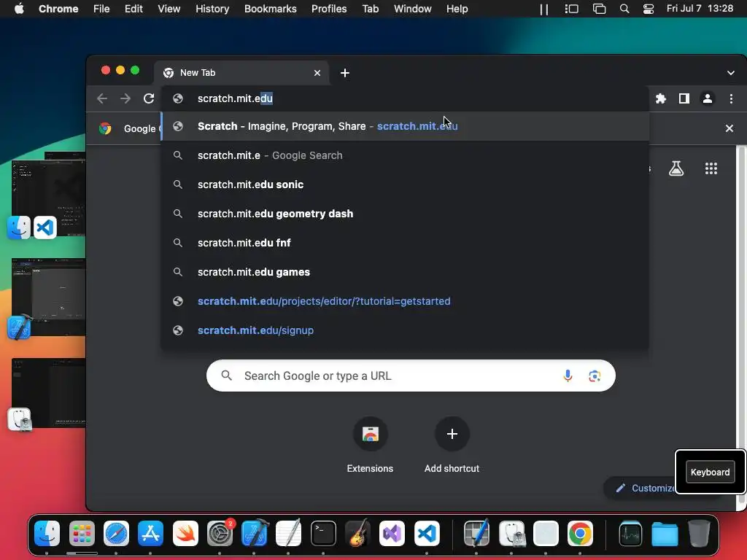Choose scratch.mit.edu sonic suggestion
This screenshot has width=747, height=560.
(406, 184)
